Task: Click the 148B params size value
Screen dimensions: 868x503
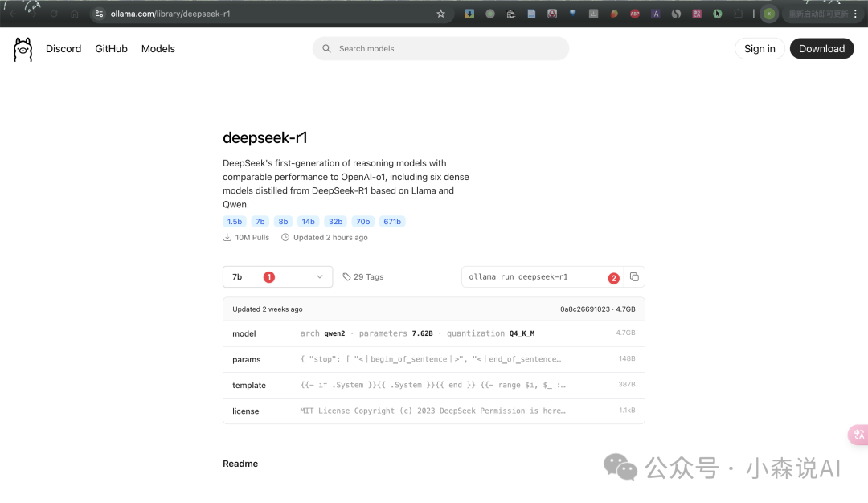Action: (x=627, y=359)
